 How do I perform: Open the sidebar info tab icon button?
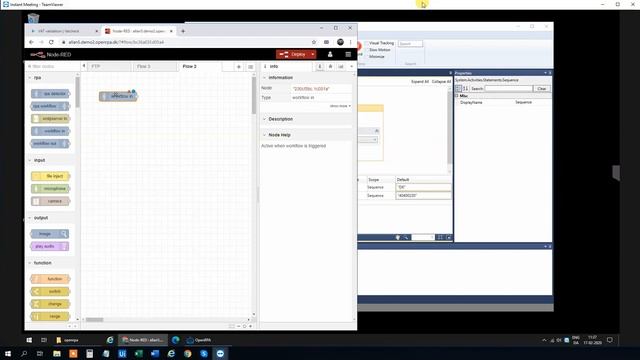click(x=320, y=67)
